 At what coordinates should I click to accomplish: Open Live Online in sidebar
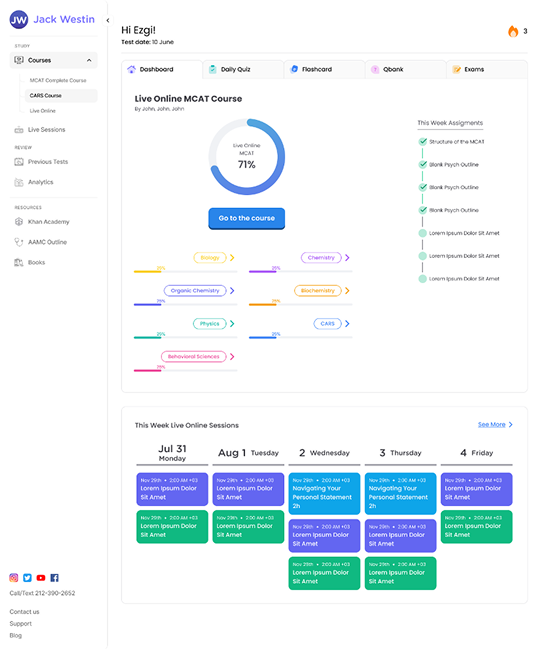(43, 111)
